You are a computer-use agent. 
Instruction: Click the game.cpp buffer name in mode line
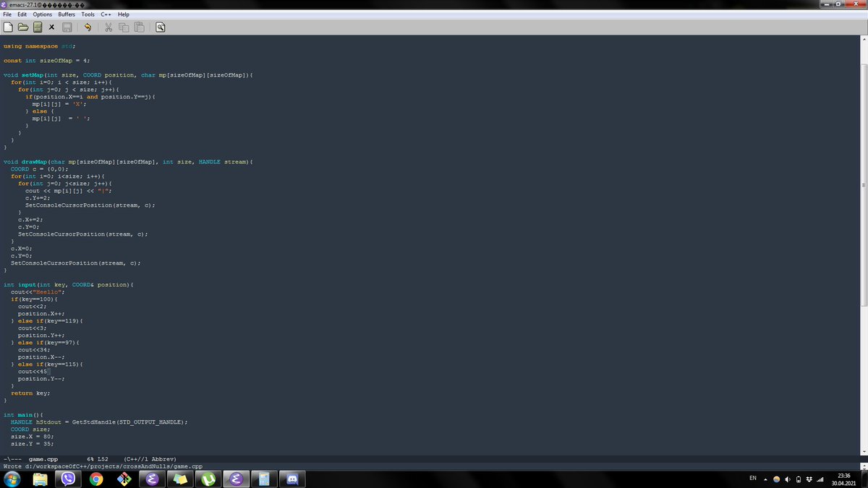pyautogui.click(x=43, y=459)
